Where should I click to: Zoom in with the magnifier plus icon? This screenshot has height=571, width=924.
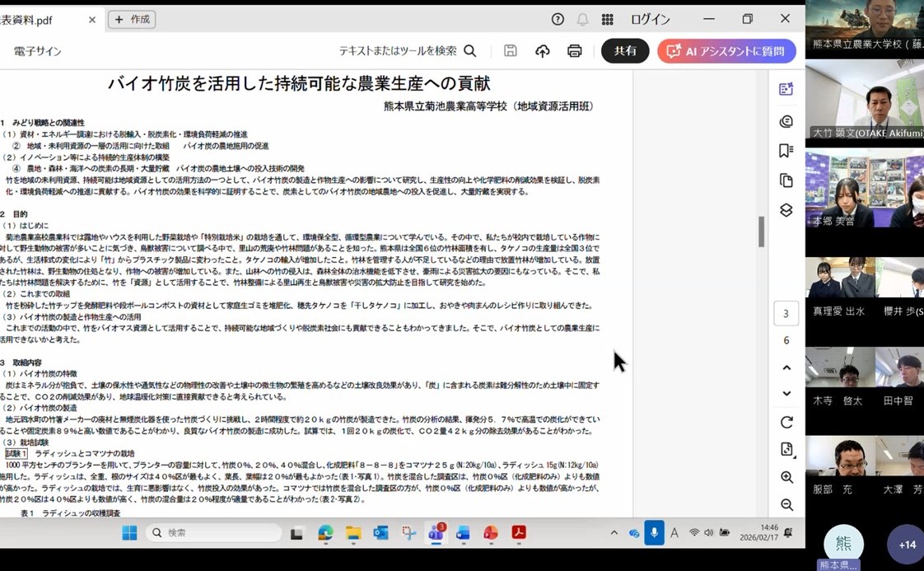tap(786, 478)
